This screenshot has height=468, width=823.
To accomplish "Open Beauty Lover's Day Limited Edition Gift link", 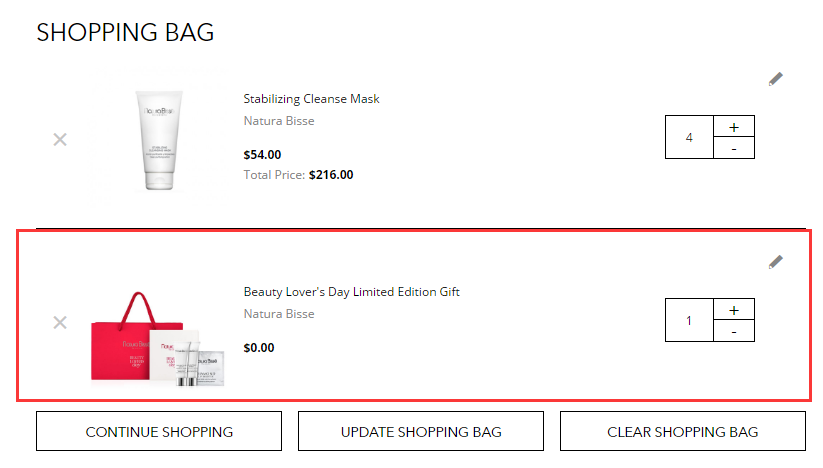I will click(352, 292).
